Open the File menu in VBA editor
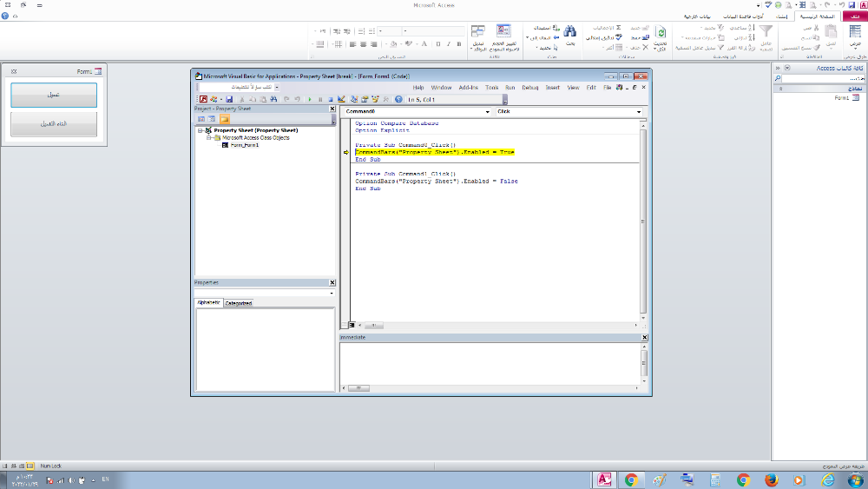Image resolution: width=868 pixels, height=489 pixels. pyautogui.click(x=608, y=88)
